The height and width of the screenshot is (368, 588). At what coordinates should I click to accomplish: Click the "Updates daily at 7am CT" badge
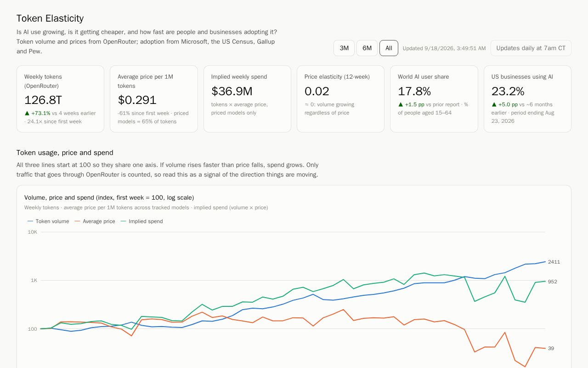coord(531,48)
